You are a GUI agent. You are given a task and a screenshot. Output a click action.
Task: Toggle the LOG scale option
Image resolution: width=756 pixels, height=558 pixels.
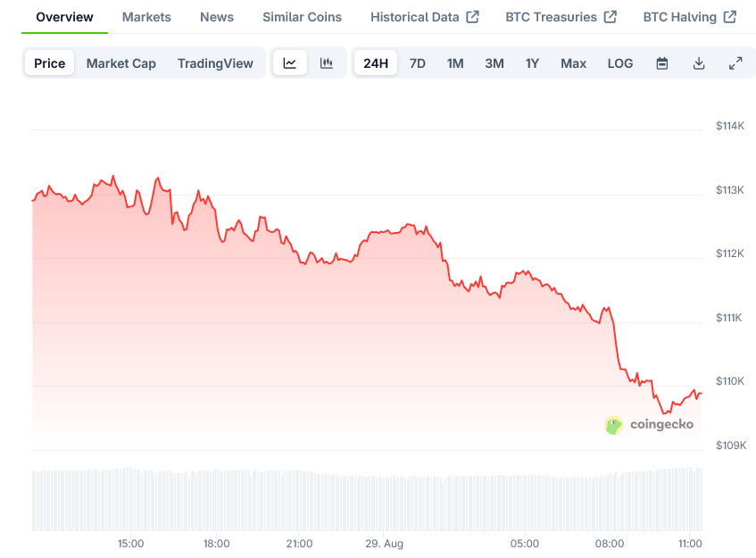pos(620,63)
